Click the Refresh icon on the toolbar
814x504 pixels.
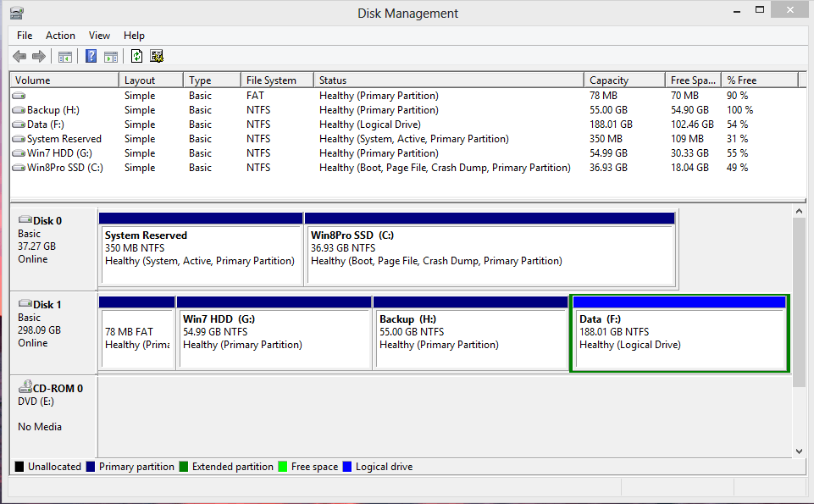point(136,56)
